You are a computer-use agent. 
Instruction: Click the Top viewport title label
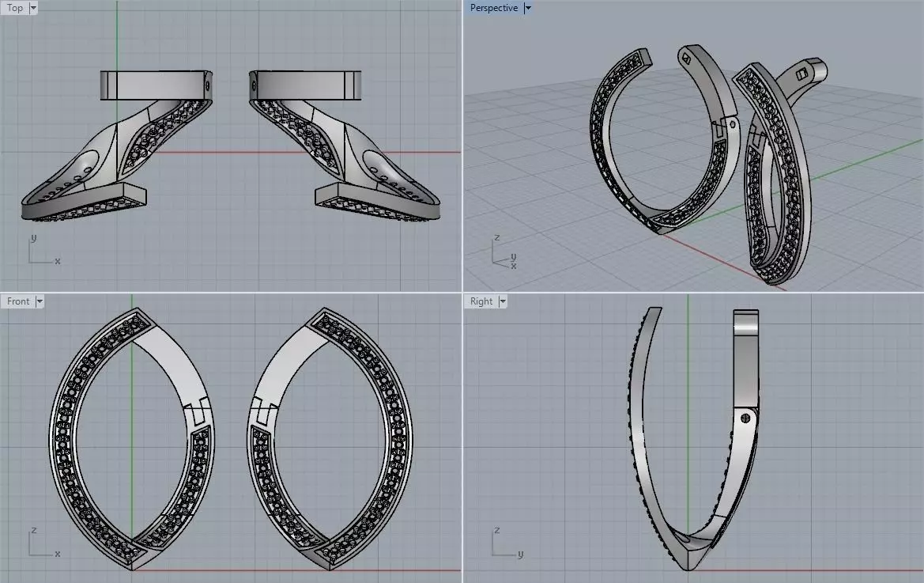[15, 8]
